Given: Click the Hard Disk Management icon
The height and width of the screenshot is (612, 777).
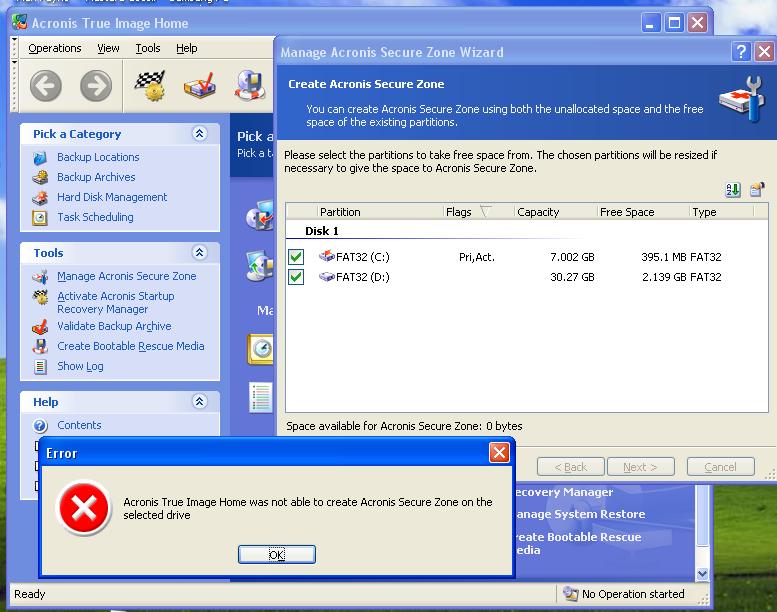Looking at the screenshot, I should coord(40,198).
